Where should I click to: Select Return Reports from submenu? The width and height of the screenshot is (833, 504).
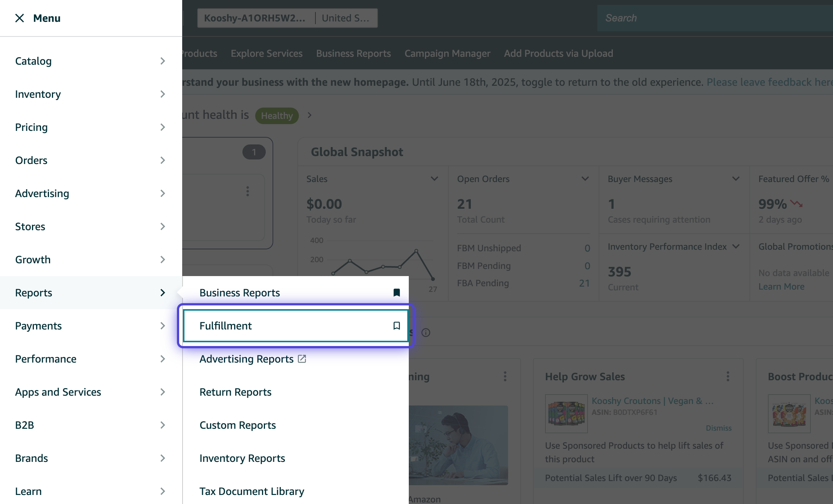(x=235, y=392)
